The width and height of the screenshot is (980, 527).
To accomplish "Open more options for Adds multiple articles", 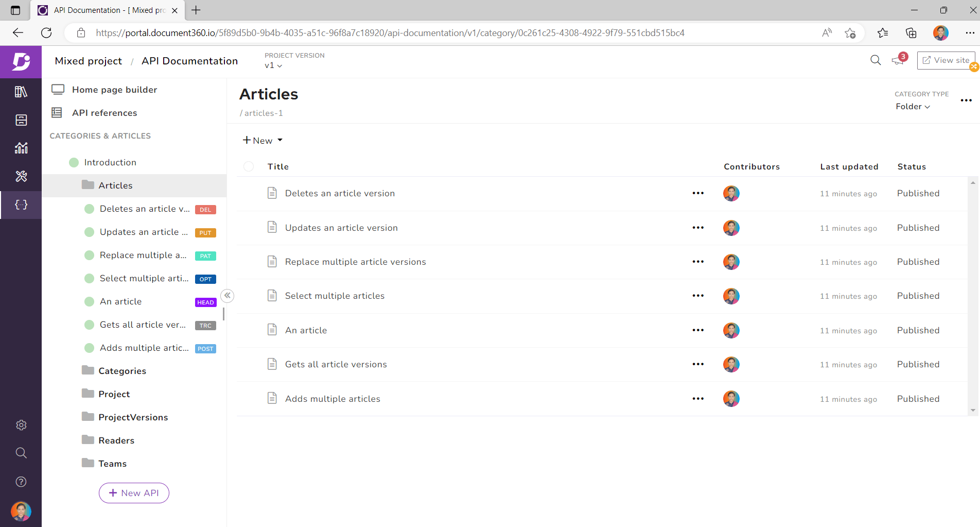I will [x=698, y=399].
